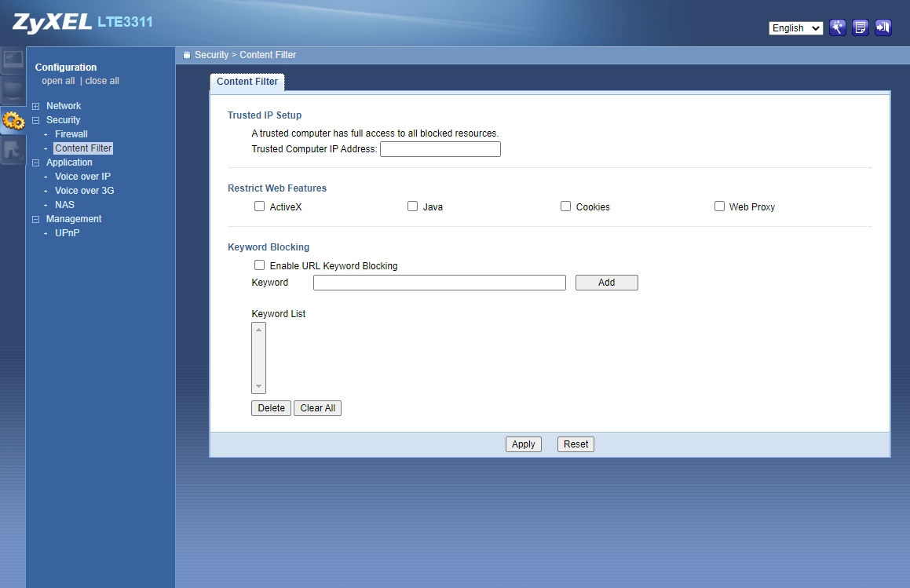Select the Content Filter tab
This screenshot has width=910, height=588.
coord(247,82)
